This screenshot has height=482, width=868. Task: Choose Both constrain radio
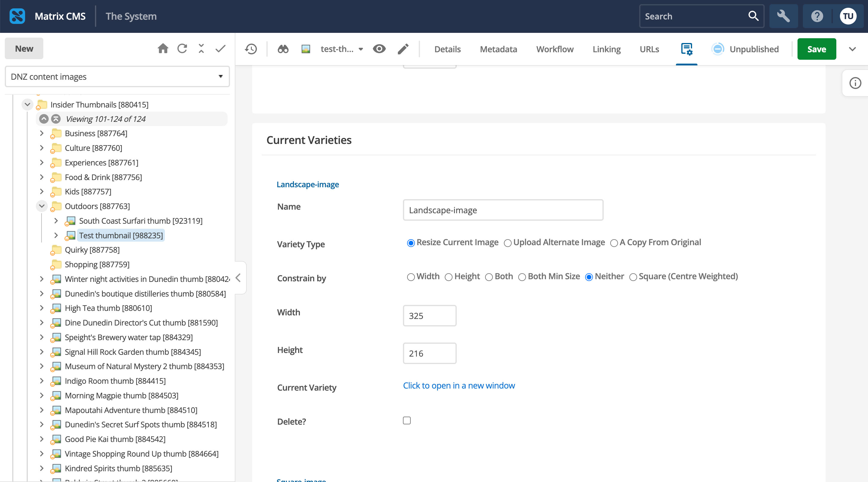point(489,277)
